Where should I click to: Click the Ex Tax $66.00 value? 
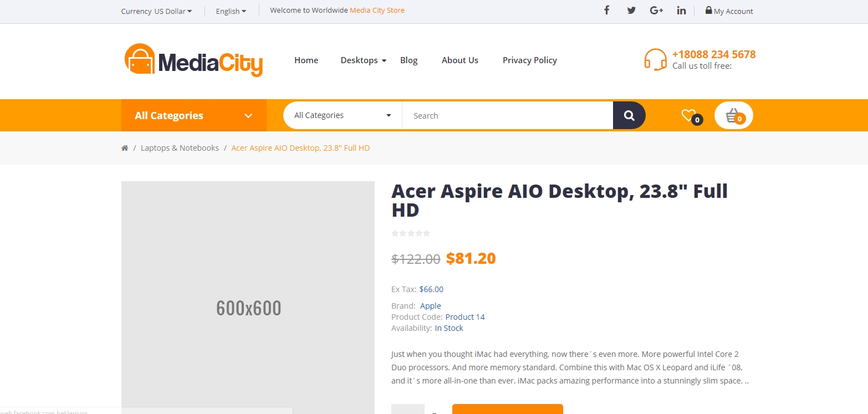point(431,289)
